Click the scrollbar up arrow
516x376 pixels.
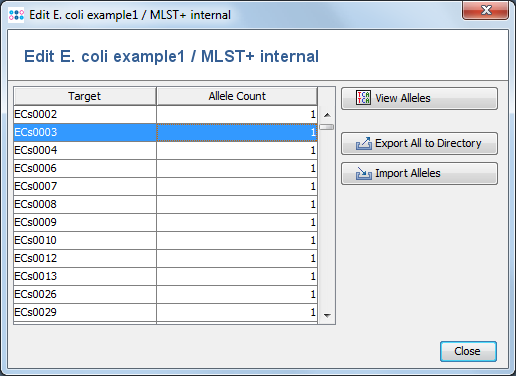(x=327, y=115)
